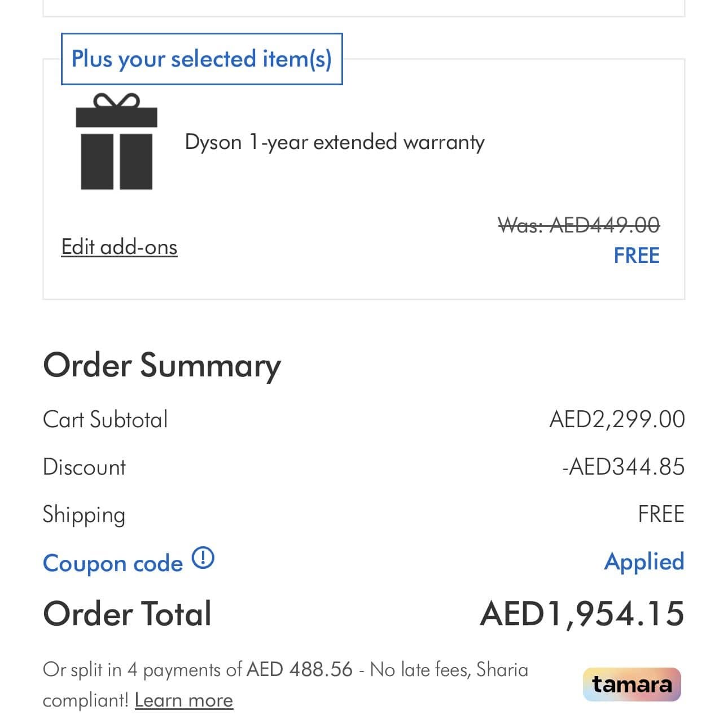Click the split in 4 payments text
This screenshot has width=728, height=728.
click(x=285, y=670)
